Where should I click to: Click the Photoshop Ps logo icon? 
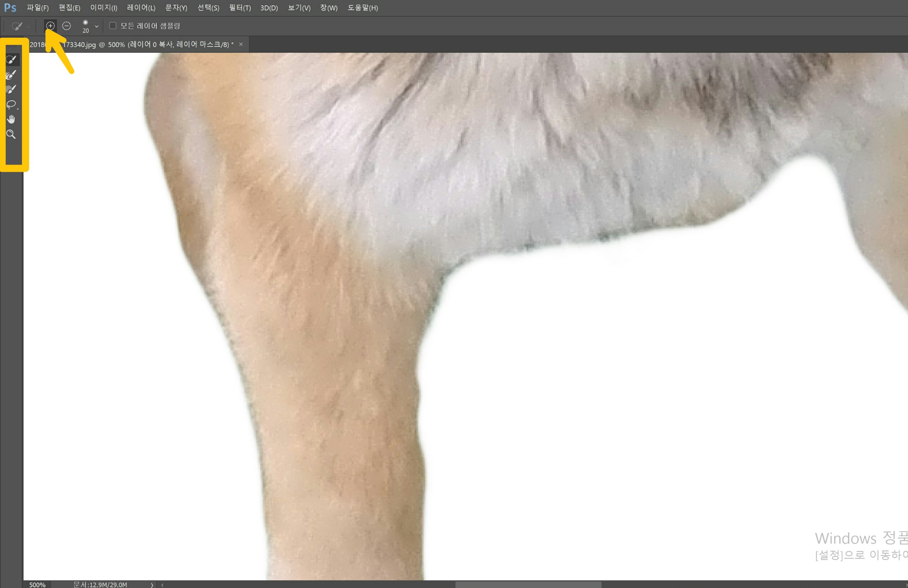pyautogui.click(x=10, y=8)
